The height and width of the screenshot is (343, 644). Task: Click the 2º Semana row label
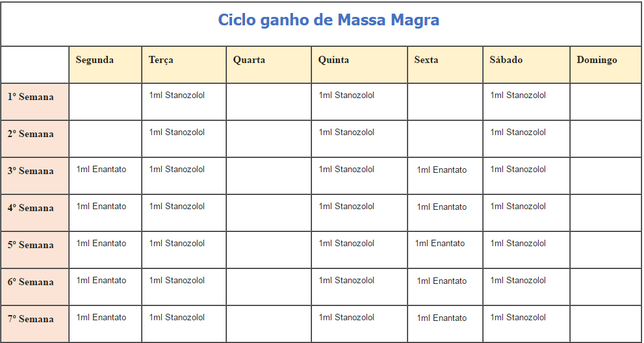pyautogui.click(x=31, y=134)
